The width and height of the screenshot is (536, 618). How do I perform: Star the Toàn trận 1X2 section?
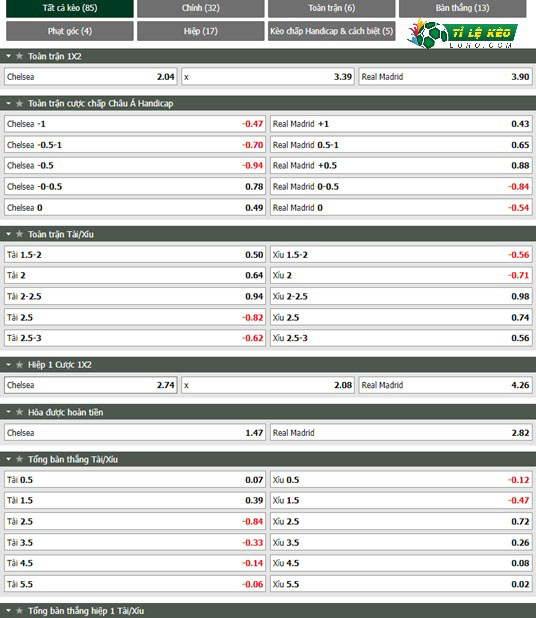click(x=19, y=56)
